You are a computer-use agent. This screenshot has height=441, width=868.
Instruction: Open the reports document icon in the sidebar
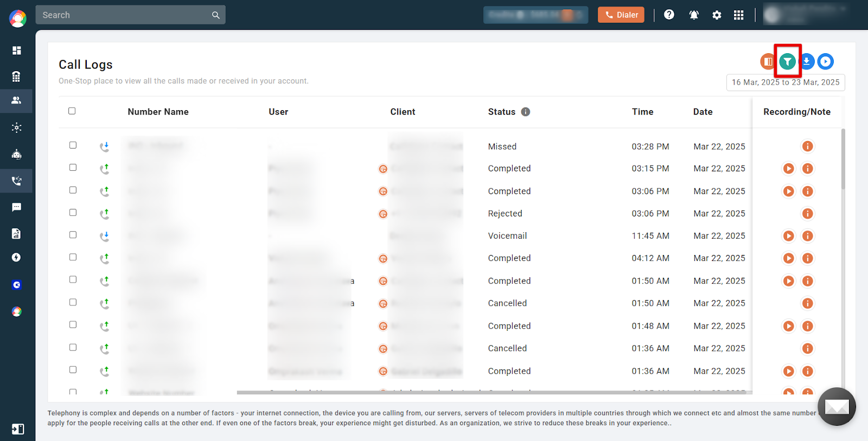(16, 233)
